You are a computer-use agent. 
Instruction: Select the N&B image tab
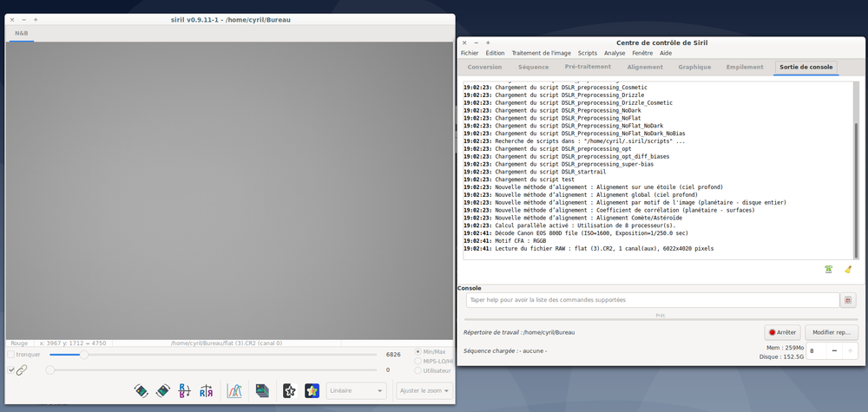(22, 33)
